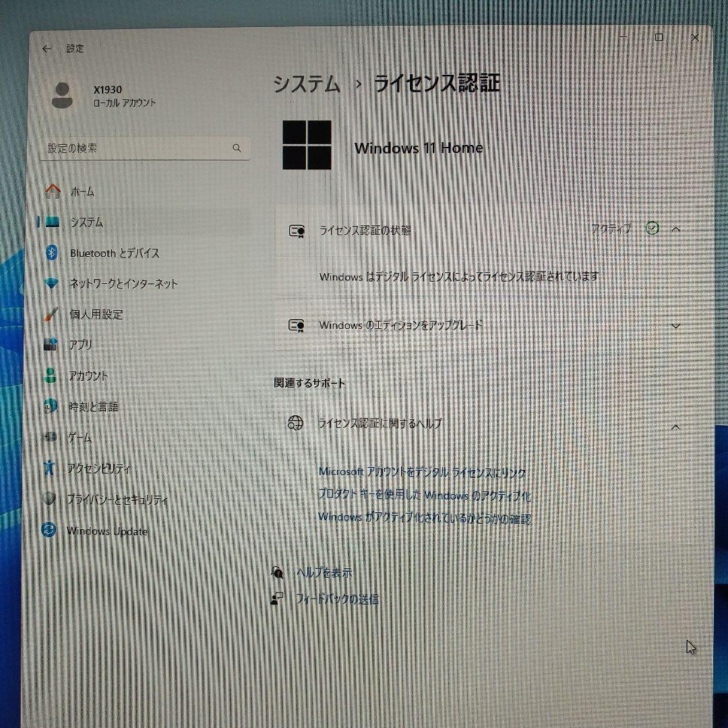Go back using the arrow button
This screenshot has height=728, width=728.
[x=47, y=49]
